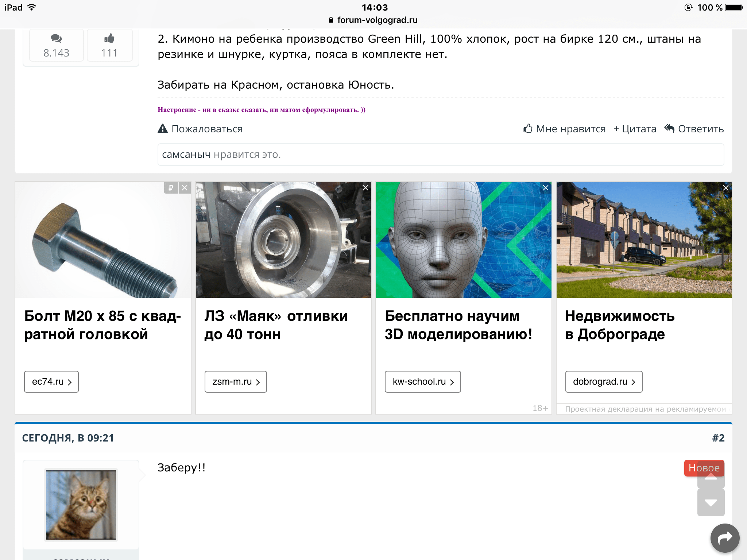The image size is (747, 560).
Task: Open the ec74.ru link button
Action: (x=51, y=382)
